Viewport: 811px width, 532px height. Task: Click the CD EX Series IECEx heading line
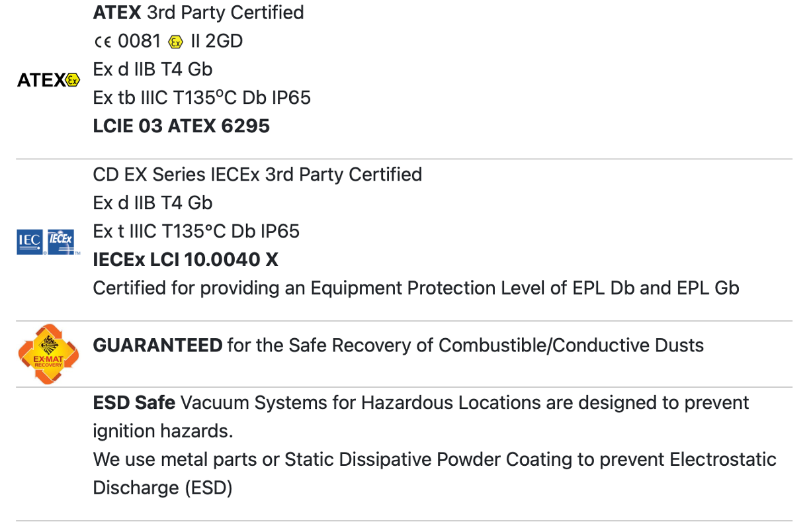point(257,175)
